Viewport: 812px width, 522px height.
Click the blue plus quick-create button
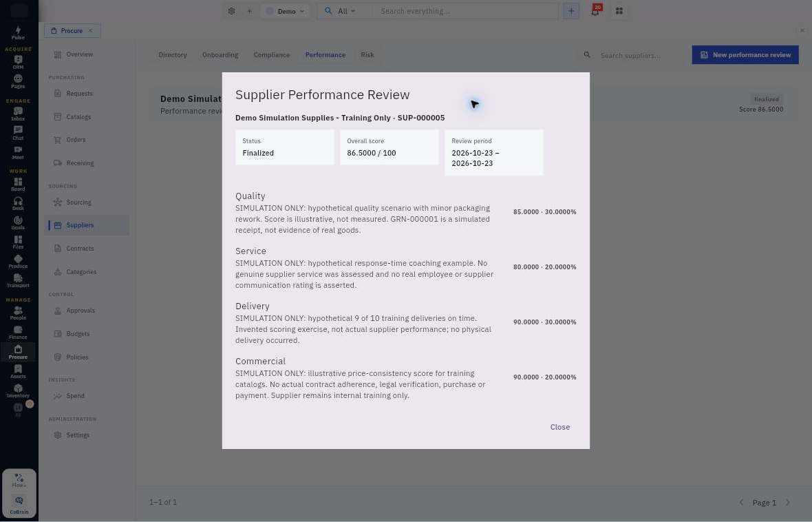[x=571, y=11]
